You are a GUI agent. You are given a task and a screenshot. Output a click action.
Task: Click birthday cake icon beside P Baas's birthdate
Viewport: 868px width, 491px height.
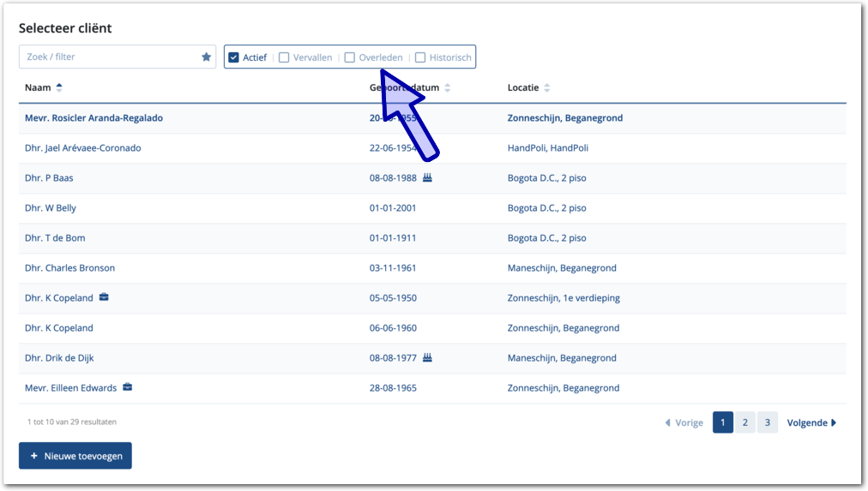[x=427, y=178]
